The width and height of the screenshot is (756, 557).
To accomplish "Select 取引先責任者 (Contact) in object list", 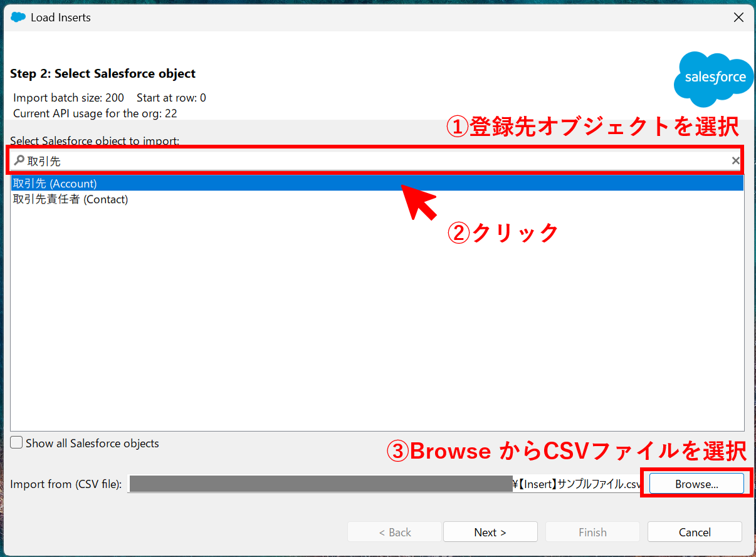I will click(x=377, y=199).
